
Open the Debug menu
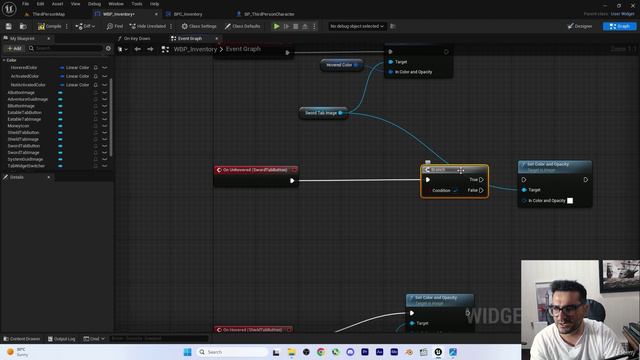pos(94,4)
